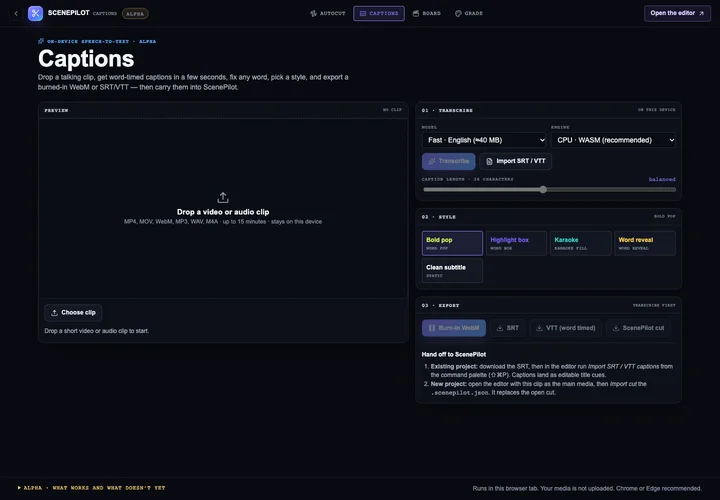
Task: Choose the Karaoke caption style
Action: [580, 243]
